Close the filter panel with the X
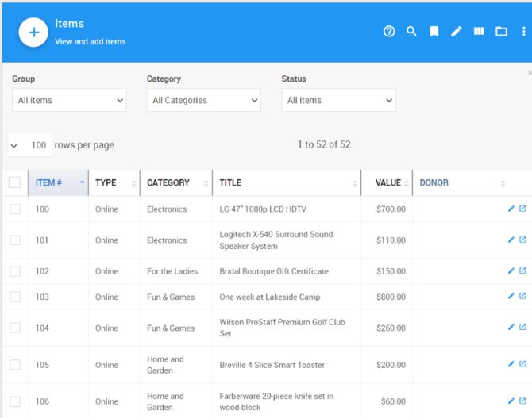532x418 pixels. [530, 72]
